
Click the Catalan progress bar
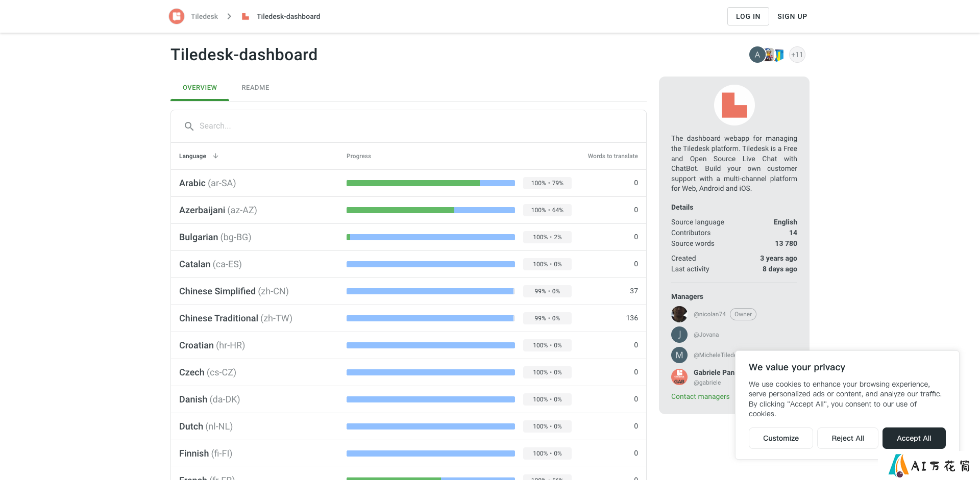coord(431,264)
